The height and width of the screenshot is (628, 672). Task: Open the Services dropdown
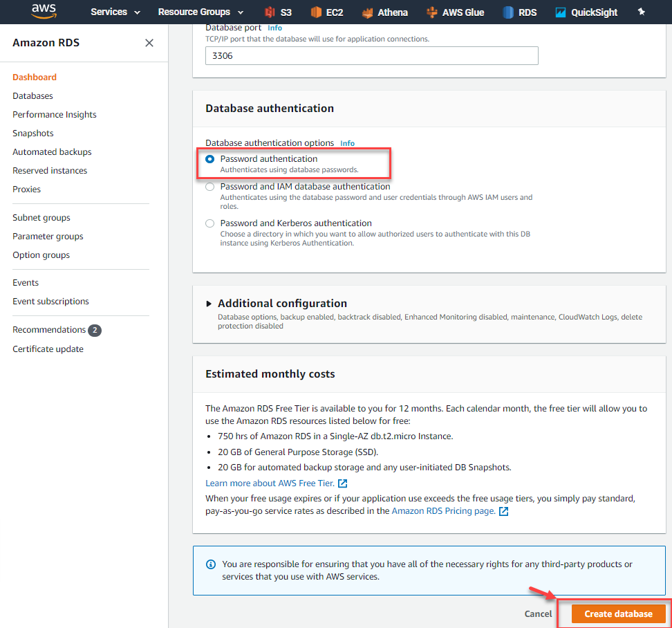(x=115, y=12)
